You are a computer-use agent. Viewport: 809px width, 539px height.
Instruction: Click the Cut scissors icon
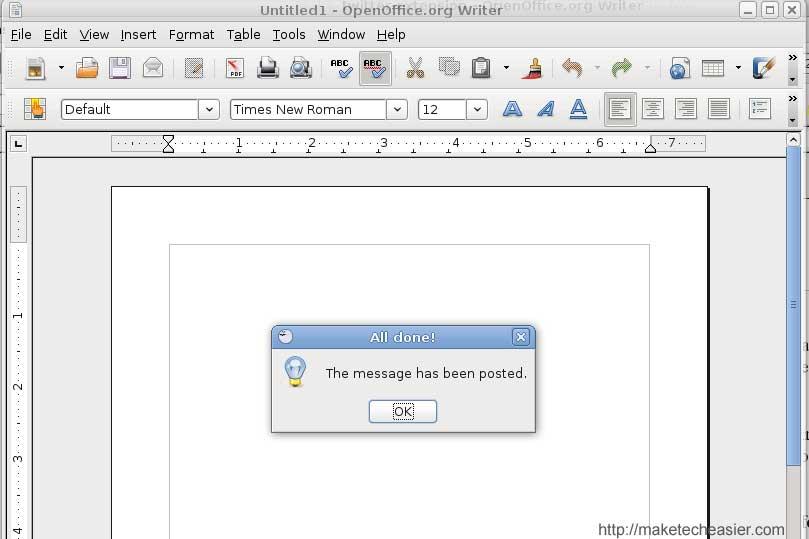click(x=415, y=68)
